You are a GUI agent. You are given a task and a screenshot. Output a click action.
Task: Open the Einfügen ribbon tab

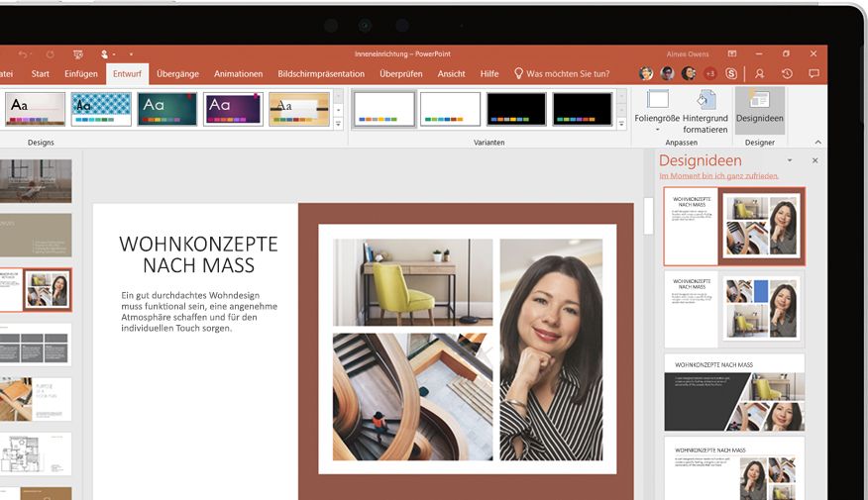point(81,73)
